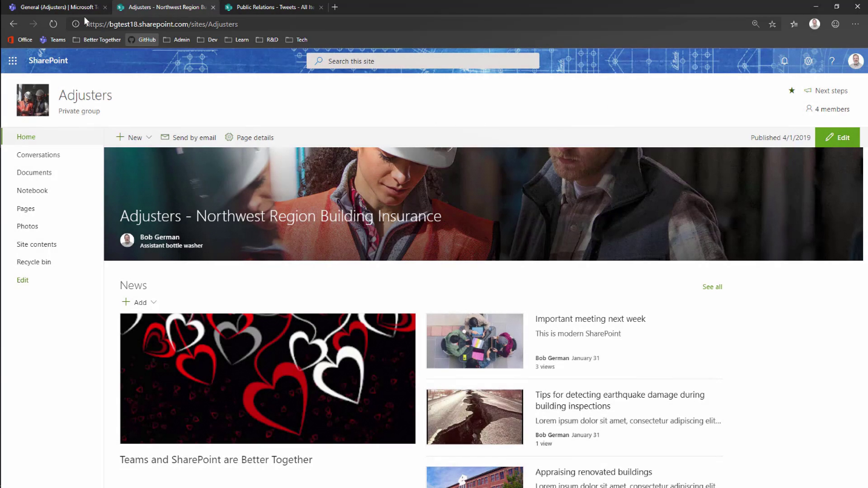Open earthquake damage article thumbnail
This screenshot has width=868, height=488.
coord(475,417)
